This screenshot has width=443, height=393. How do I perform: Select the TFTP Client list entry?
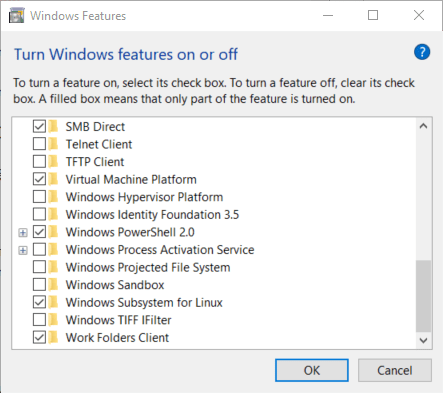click(x=95, y=162)
